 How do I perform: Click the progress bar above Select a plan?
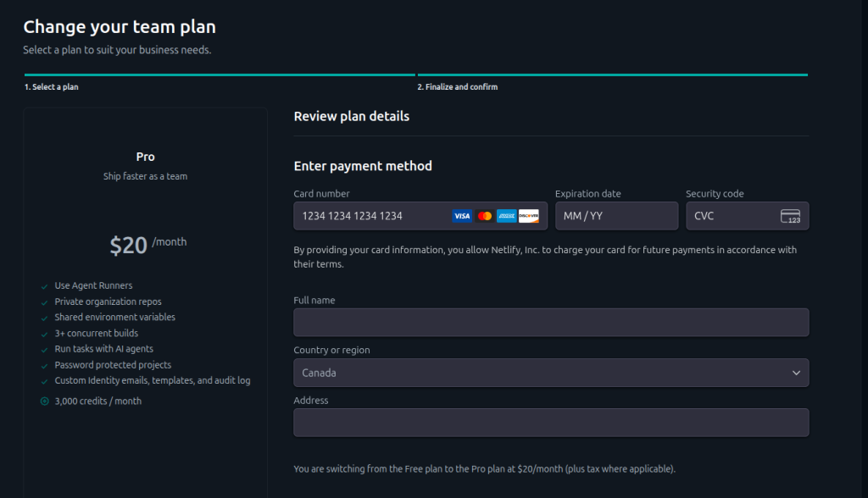pos(220,75)
